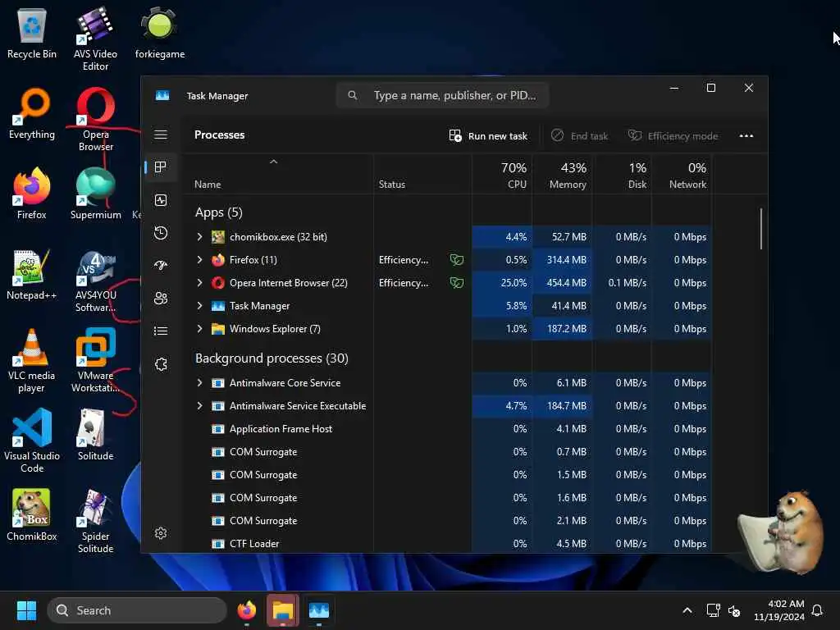Open the Performance page in sidebar

pos(161,200)
